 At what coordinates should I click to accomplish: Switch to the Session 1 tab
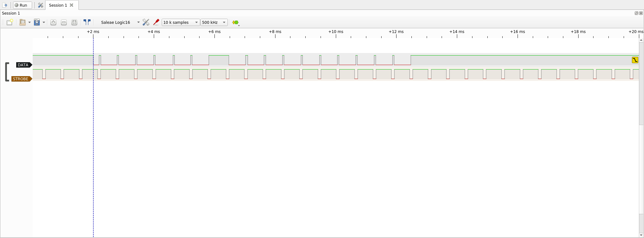point(58,5)
